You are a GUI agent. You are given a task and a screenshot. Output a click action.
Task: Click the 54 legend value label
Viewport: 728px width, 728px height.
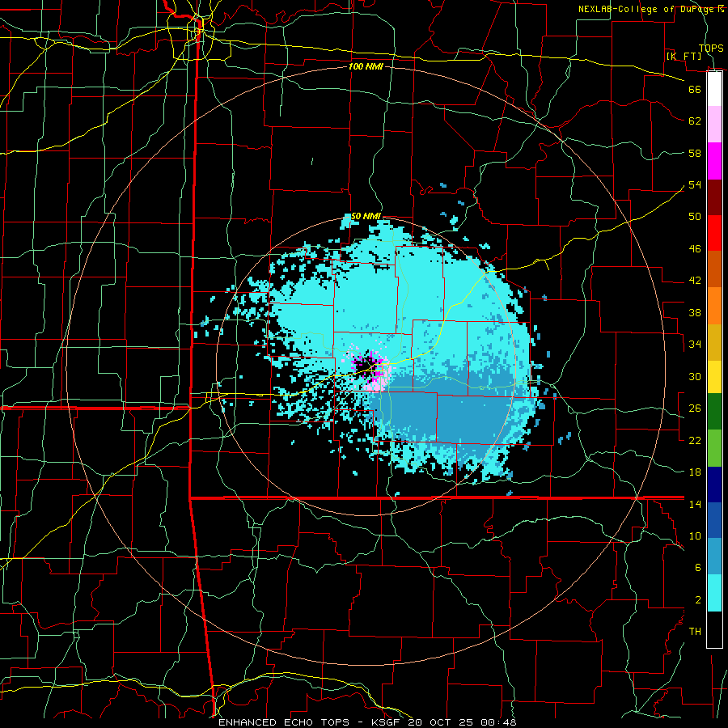click(x=695, y=184)
